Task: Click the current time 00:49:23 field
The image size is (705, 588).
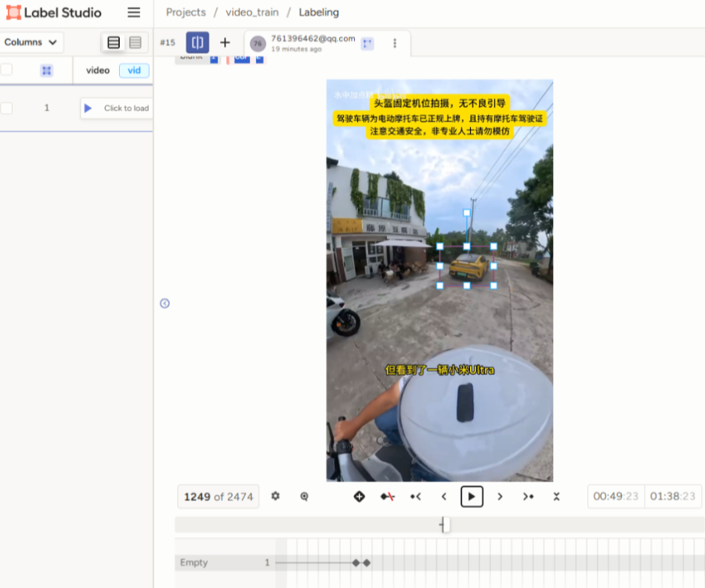Action: [x=616, y=496]
